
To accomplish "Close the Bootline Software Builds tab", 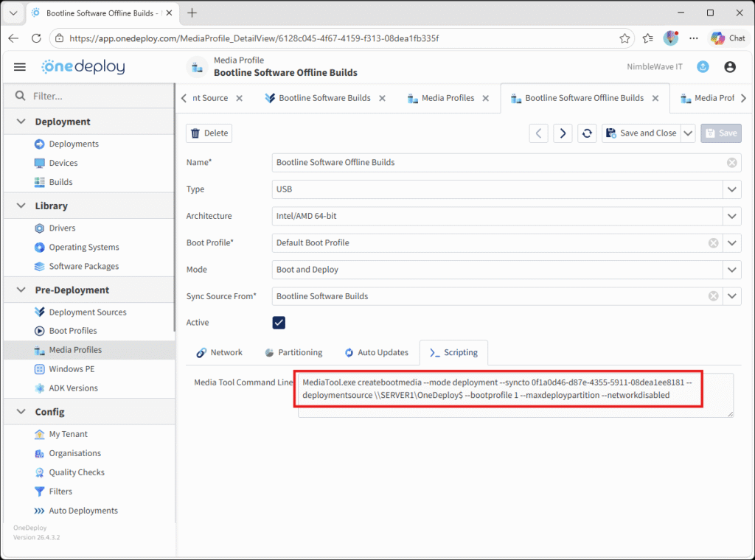I will 383,98.
